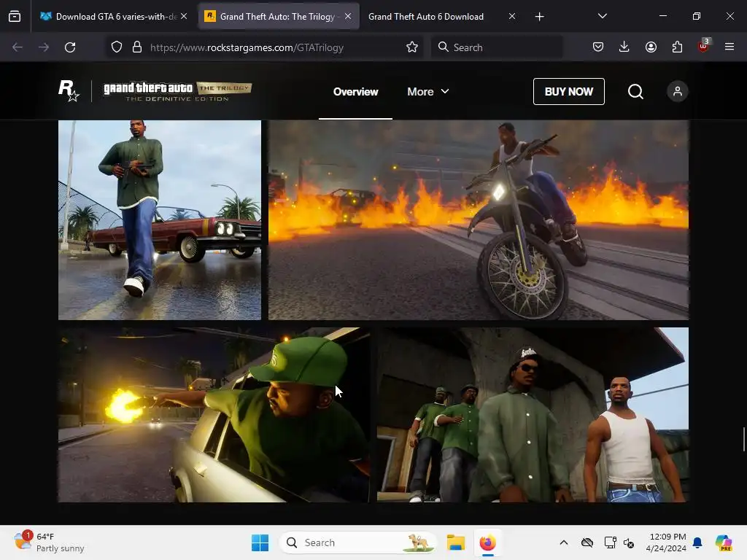Open a new browser tab
The height and width of the screenshot is (560, 747).
coord(539,17)
